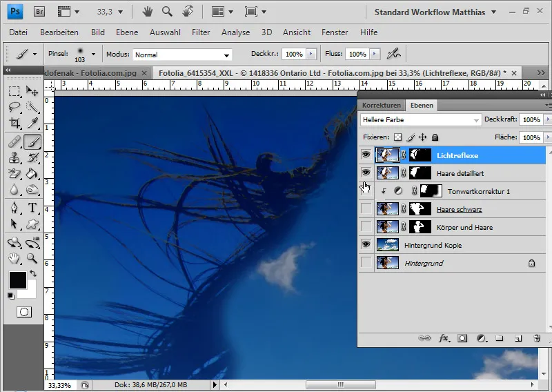The height and width of the screenshot is (392, 552).
Task: Select the Hand tool in toolbox
Action: 14,259
